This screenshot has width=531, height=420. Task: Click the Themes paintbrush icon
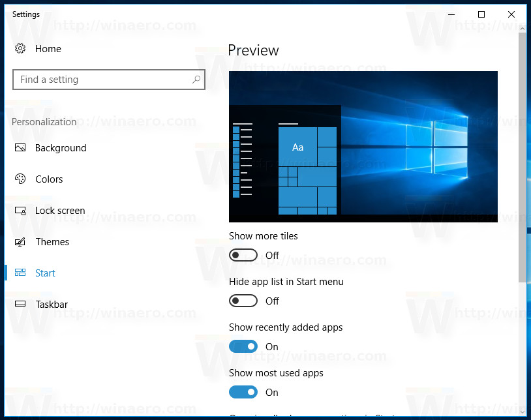tap(20, 241)
